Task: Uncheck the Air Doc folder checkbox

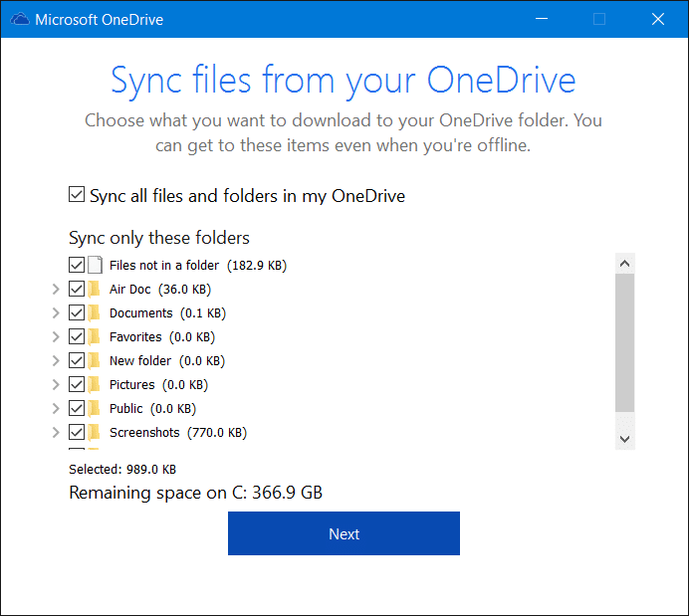Action: [77, 289]
